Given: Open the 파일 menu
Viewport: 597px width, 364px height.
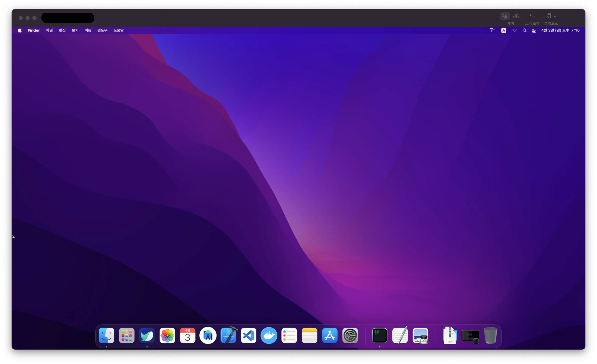Looking at the screenshot, I should pyautogui.click(x=49, y=30).
